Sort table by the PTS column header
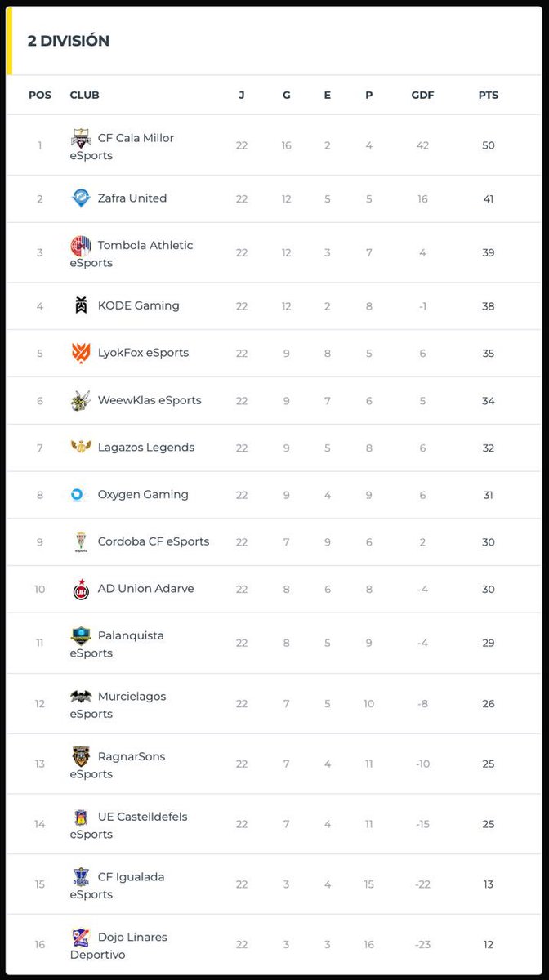Screen dimensions: 549x980 click(489, 95)
